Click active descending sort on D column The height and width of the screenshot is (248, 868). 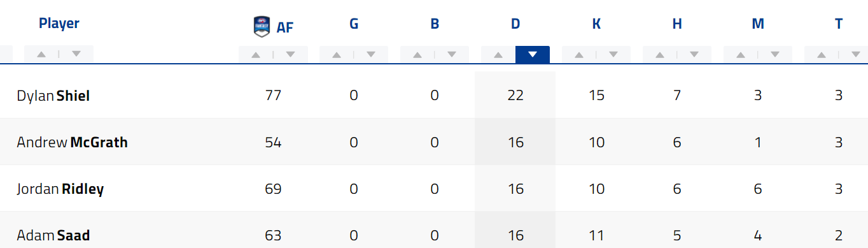point(533,54)
